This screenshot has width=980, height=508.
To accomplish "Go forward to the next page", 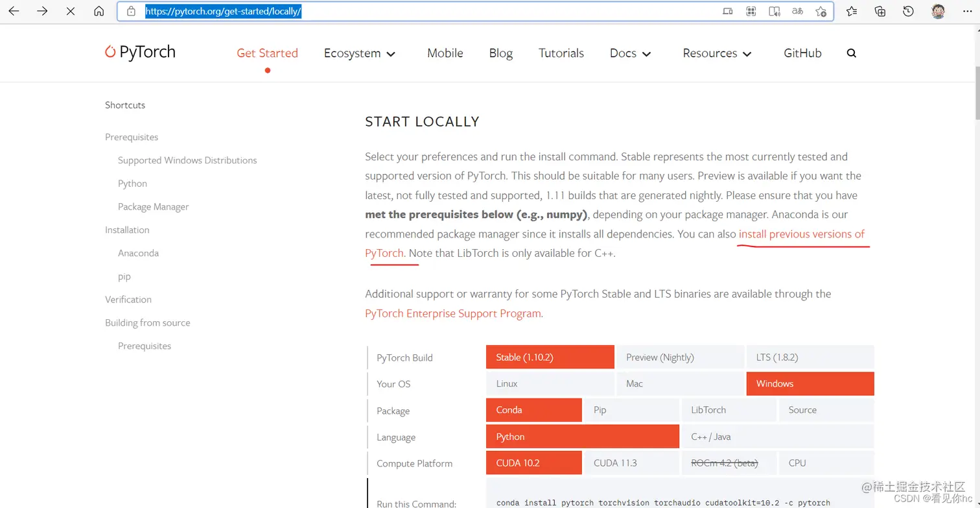I will (x=42, y=11).
